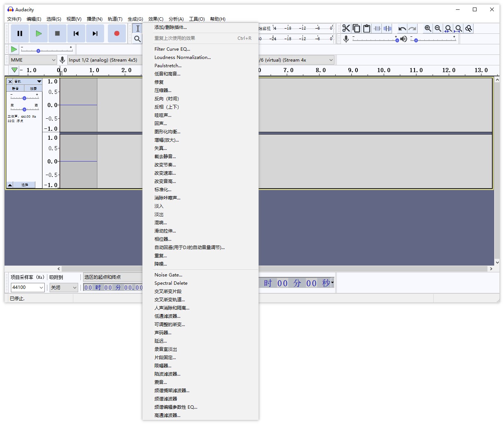The height and width of the screenshot is (426, 504).
Task: Click the track pan 左/右 slider
Action: [24, 109]
